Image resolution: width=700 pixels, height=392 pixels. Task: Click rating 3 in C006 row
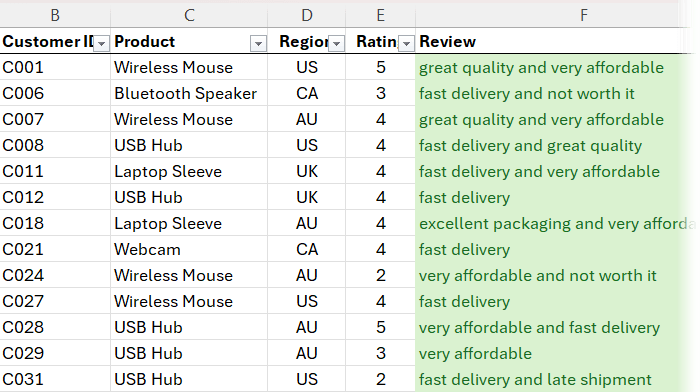pyautogui.click(x=380, y=93)
